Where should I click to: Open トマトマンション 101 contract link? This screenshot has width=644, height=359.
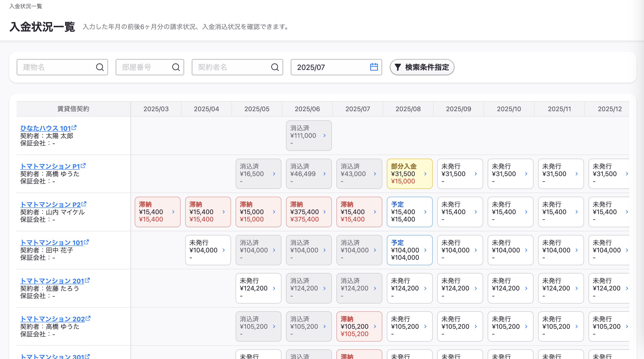[52, 243]
